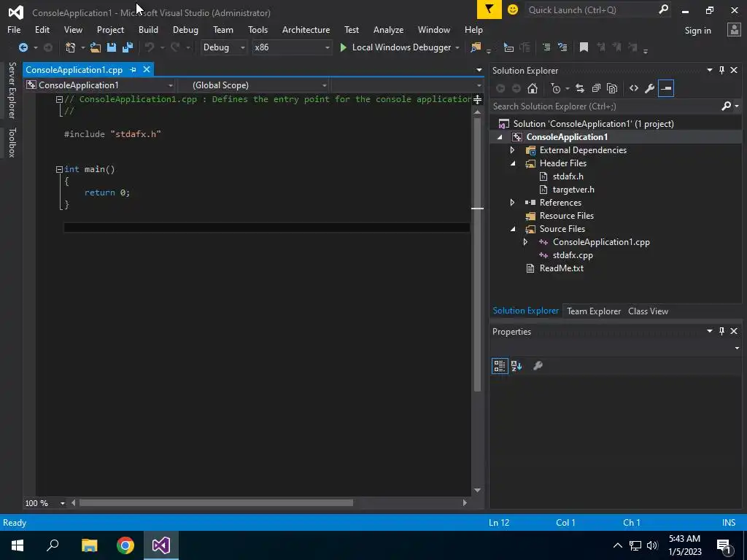
Task: Expand the References node
Action: 513,203
